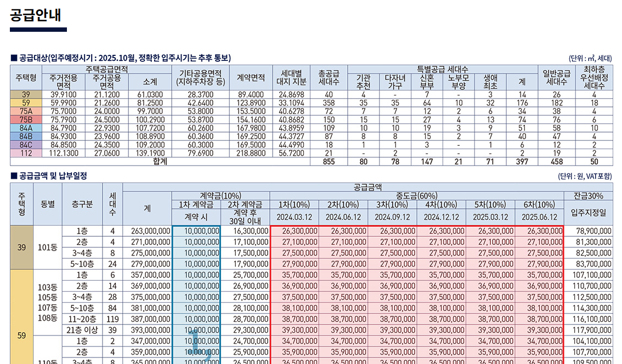This screenshot has width=622, height=364.
Task: Click the 458 general supply total value
Action: pos(557,162)
